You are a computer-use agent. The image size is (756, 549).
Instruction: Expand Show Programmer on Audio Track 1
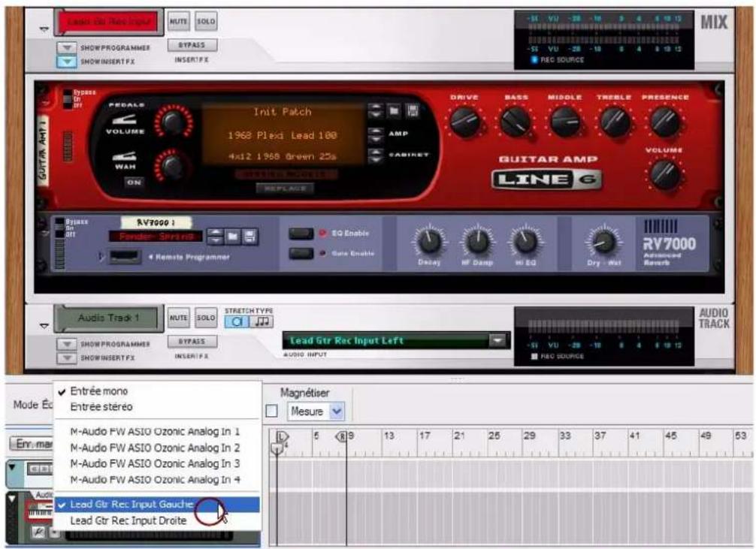tap(67, 344)
